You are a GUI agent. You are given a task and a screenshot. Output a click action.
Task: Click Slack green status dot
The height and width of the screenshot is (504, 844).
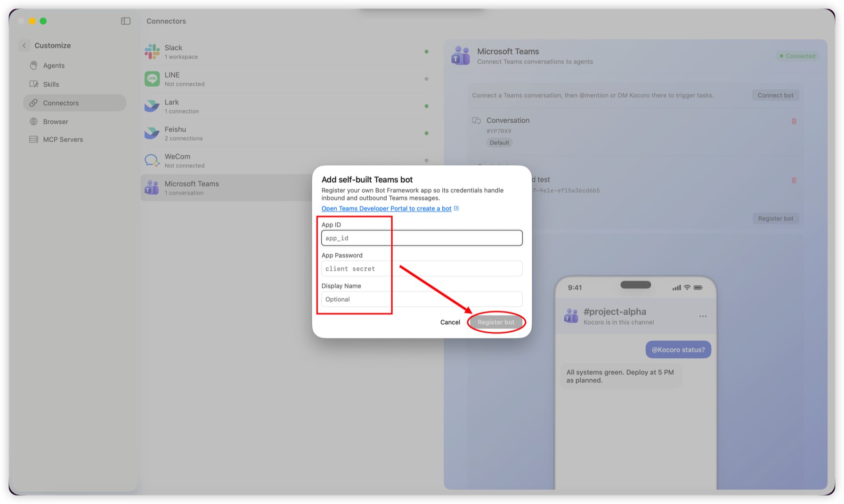426,52
